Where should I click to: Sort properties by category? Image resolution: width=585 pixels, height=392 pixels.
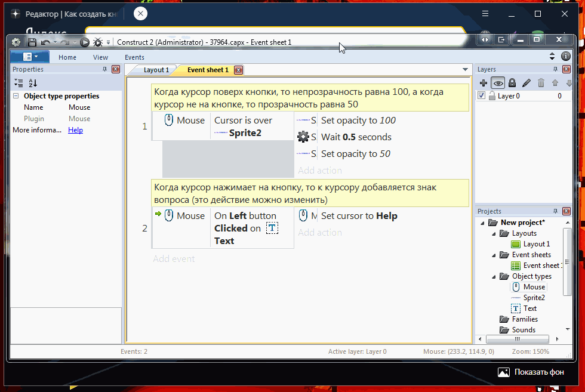(19, 83)
